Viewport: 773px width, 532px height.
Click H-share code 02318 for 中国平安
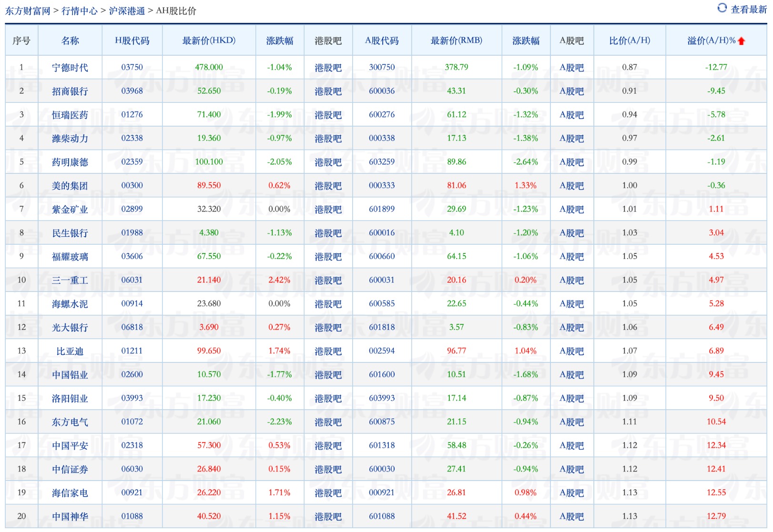tap(132, 445)
